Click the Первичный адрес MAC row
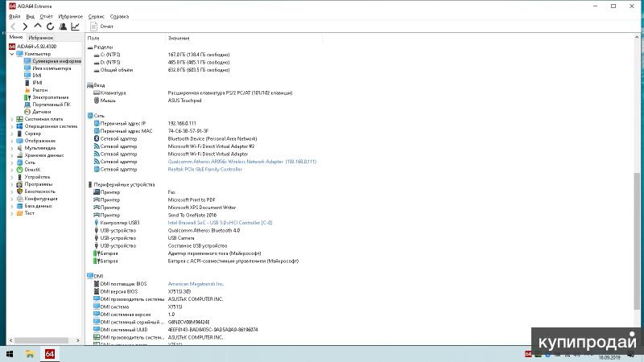Viewport: 644px width, 362px height. coord(151,131)
